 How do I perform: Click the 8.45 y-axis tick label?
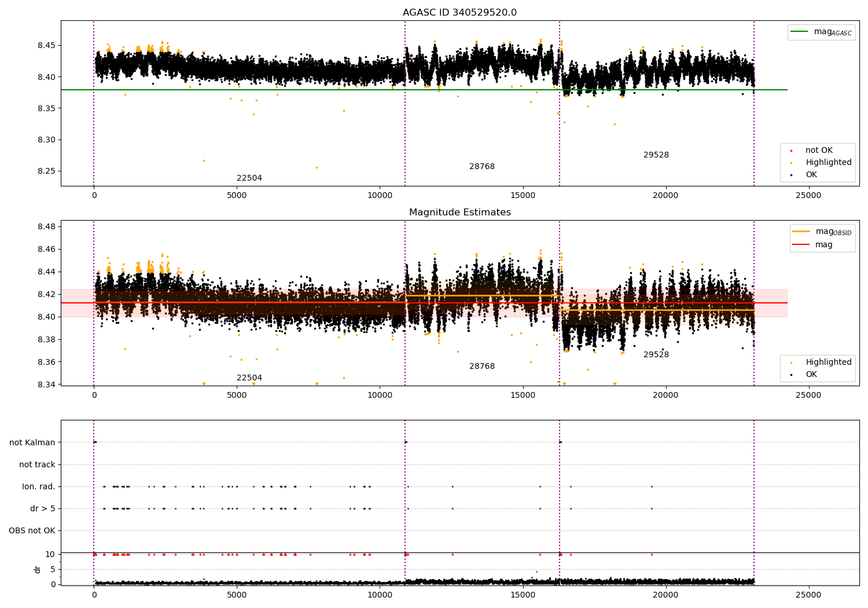tap(46, 45)
